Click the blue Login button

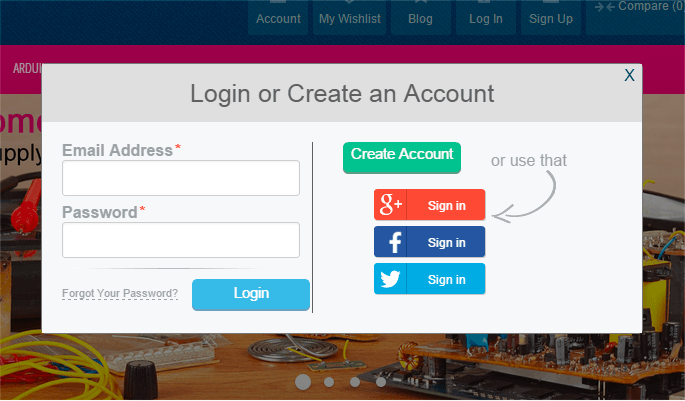coord(251,294)
